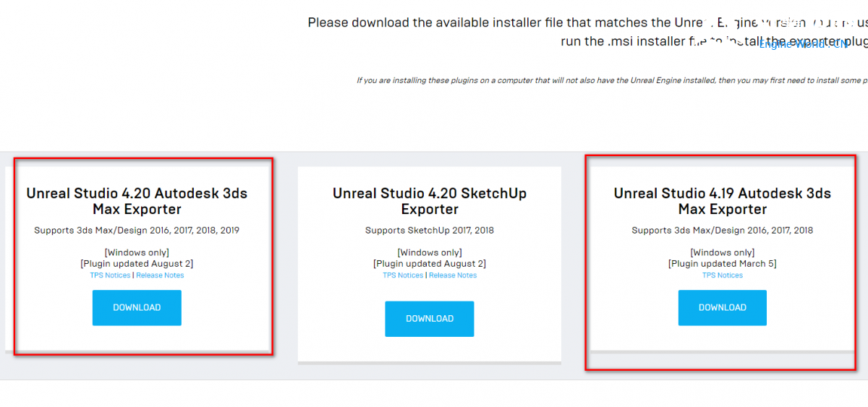Click the Unreal Studio 4.19 Autodesk 3ds Max Exporter heading

[722, 201]
